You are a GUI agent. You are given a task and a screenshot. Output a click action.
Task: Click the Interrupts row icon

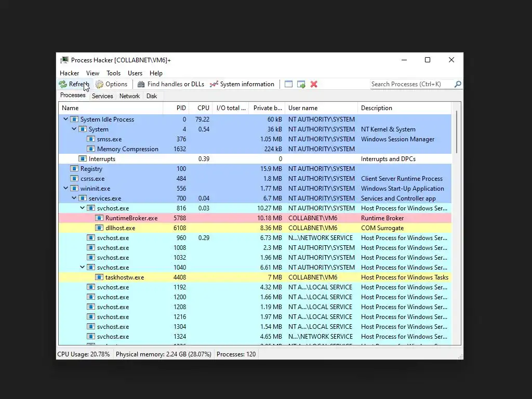83,159
